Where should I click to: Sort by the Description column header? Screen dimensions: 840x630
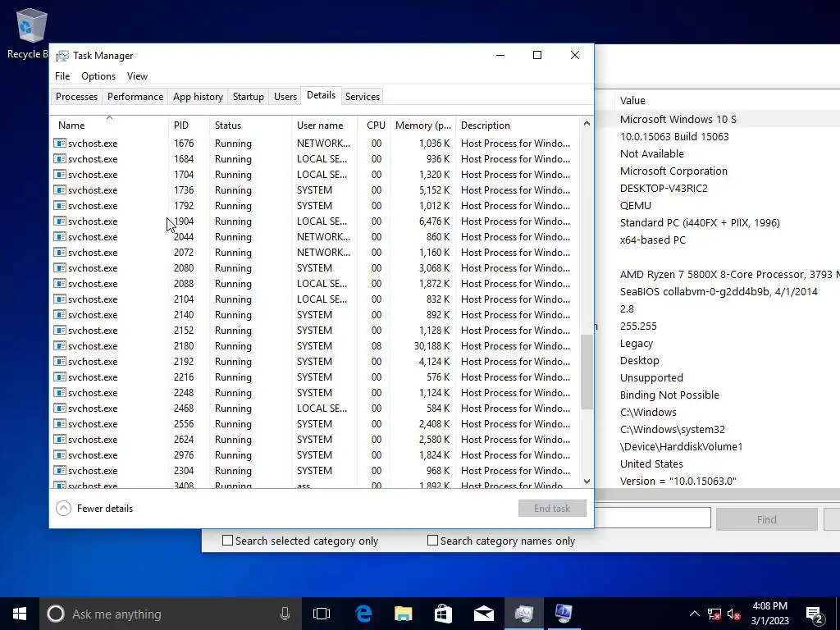pos(518,125)
